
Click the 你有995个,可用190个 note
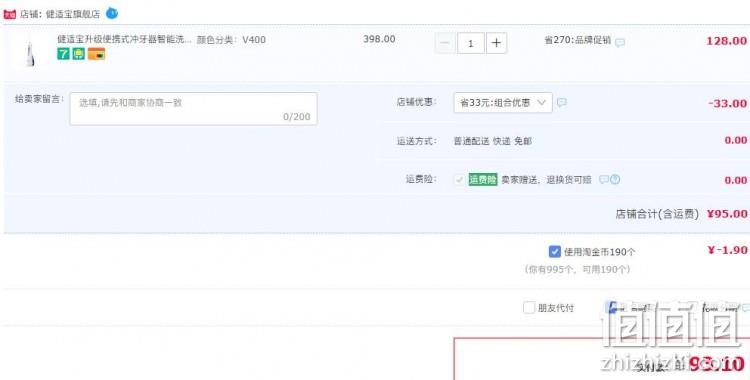(577, 269)
